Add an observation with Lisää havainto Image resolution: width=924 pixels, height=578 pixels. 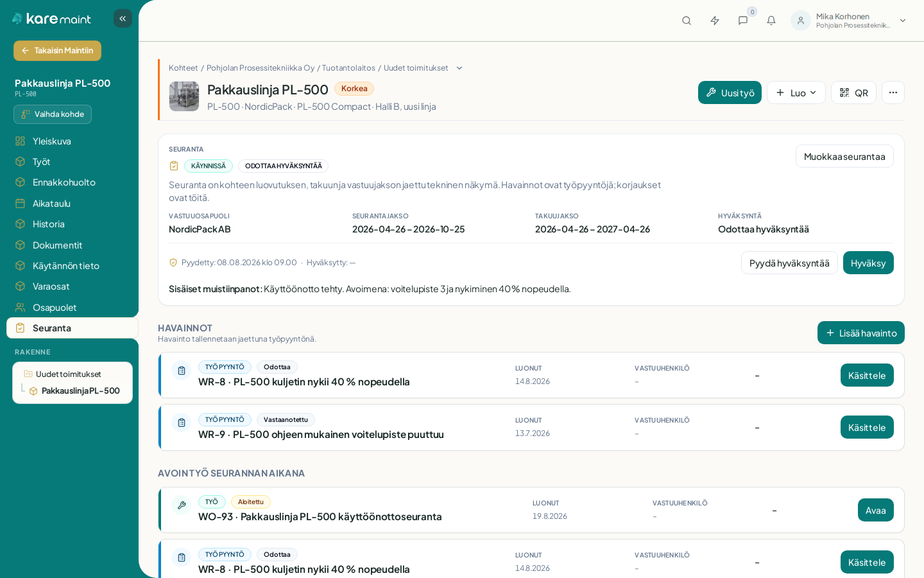861,333
